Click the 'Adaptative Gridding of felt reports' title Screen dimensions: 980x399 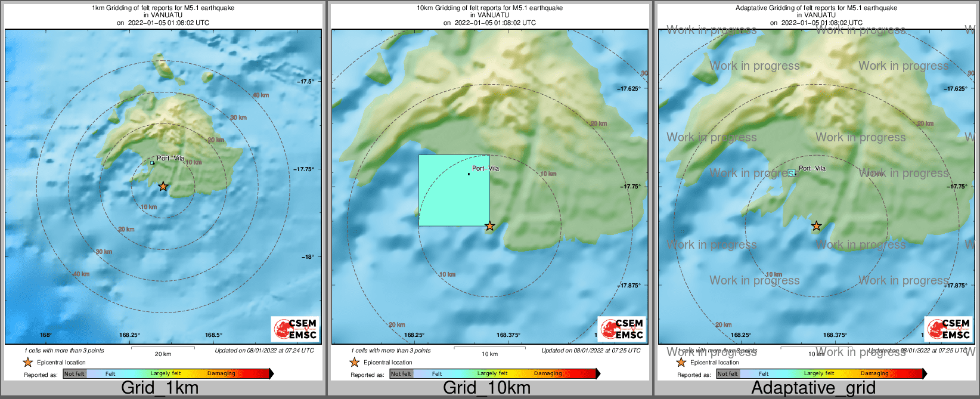pos(816,8)
